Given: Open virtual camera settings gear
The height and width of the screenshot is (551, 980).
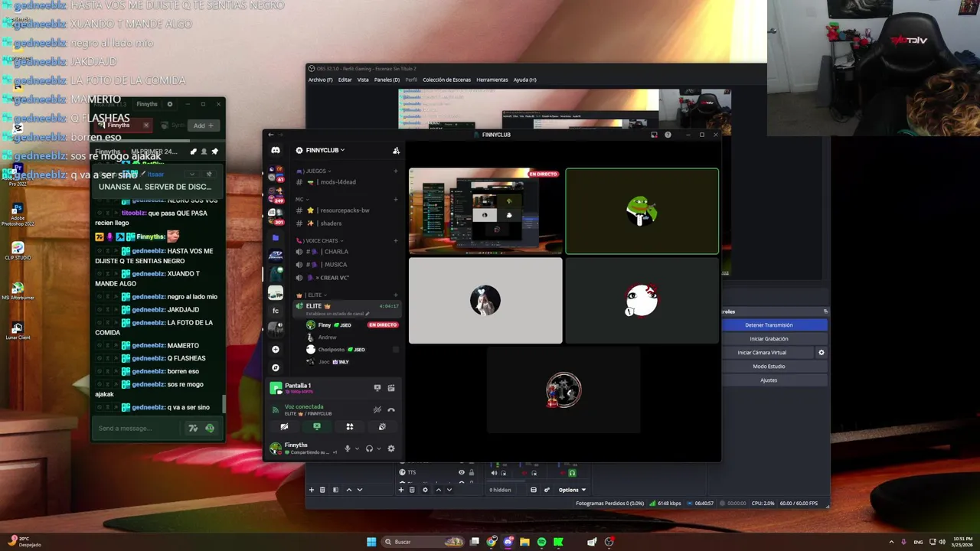Looking at the screenshot, I should click(x=822, y=353).
